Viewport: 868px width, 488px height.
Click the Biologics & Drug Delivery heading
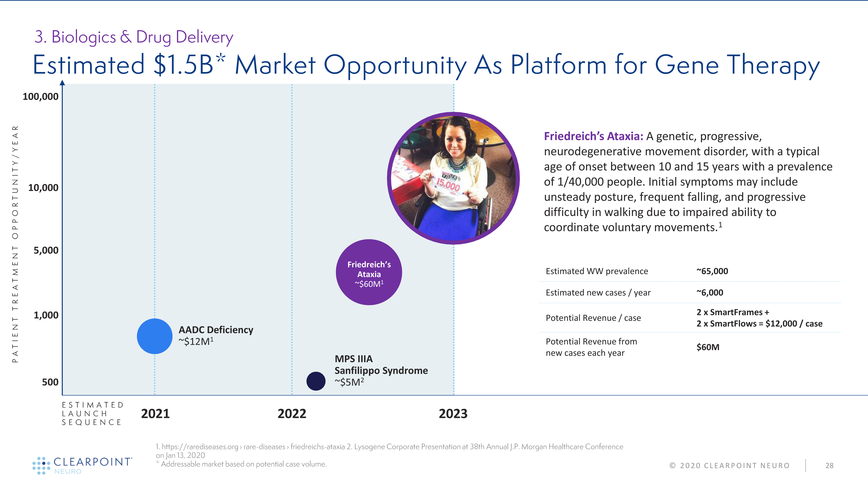[x=134, y=37]
